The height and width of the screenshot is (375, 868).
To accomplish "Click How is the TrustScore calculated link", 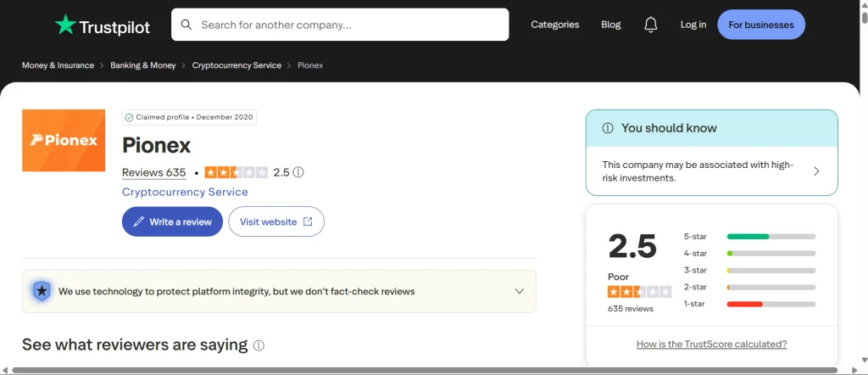I will 711,344.
